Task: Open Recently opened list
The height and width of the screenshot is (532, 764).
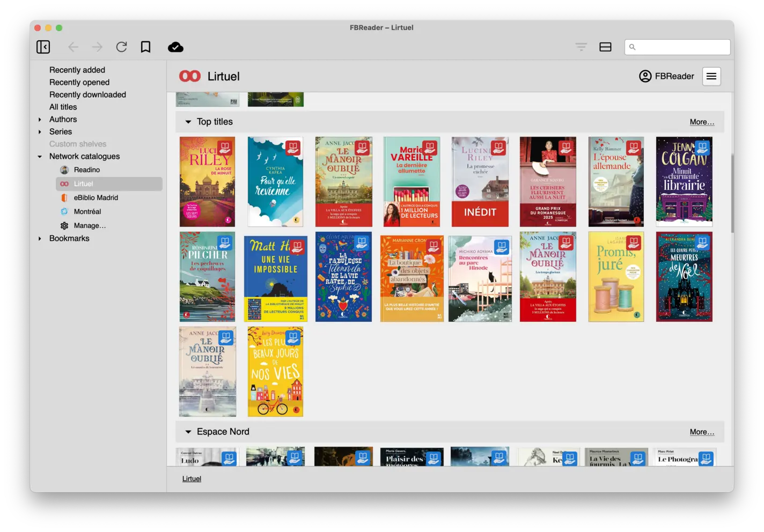Action: point(79,82)
